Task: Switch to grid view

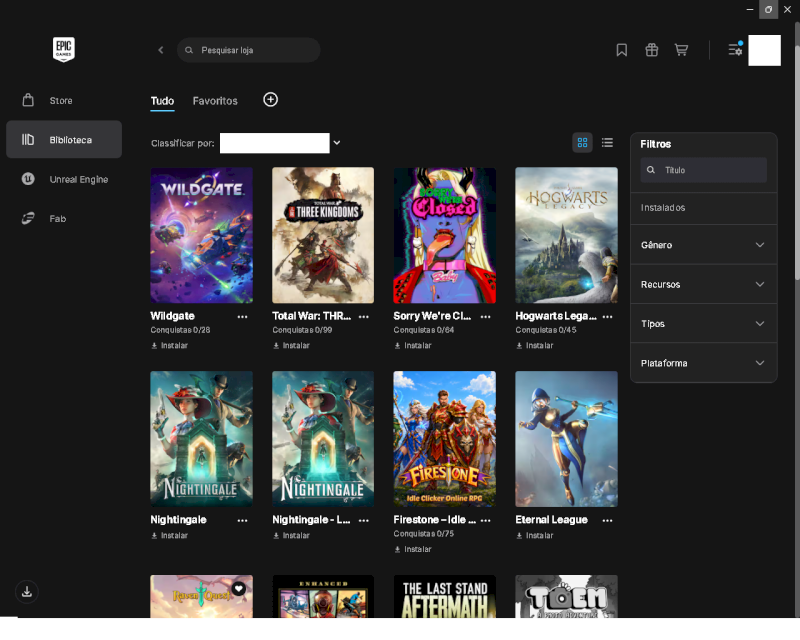Action: [x=582, y=143]
